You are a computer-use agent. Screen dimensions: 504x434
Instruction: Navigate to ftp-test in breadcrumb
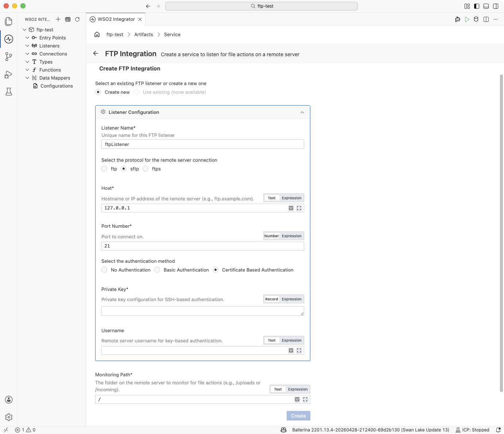tap(115, 35)
